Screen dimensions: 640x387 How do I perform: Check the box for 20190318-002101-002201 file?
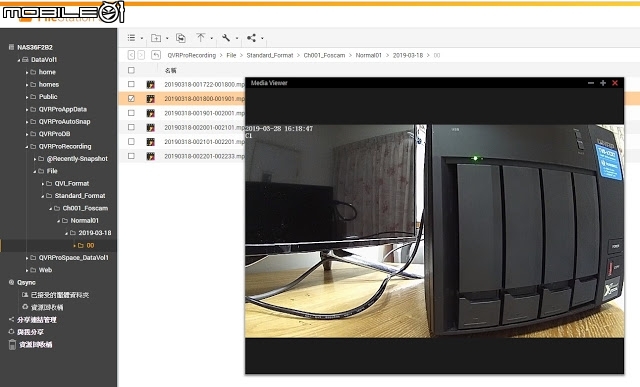(131, 141)
